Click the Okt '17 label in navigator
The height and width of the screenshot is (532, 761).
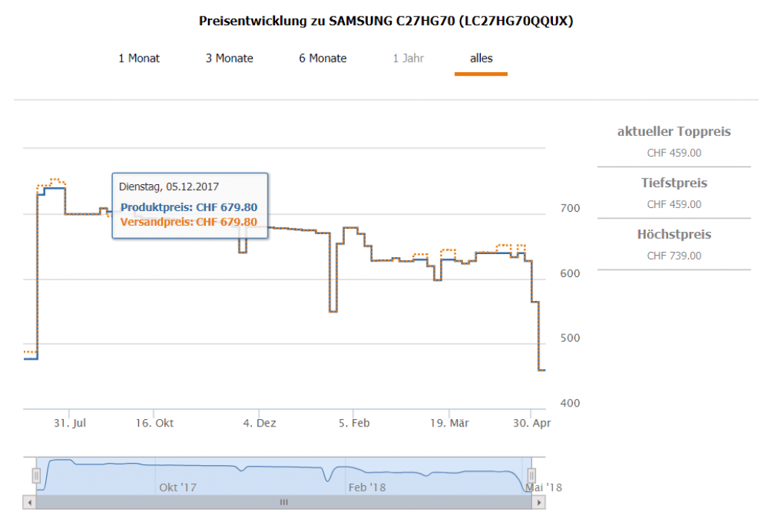(x=178, y=487)
